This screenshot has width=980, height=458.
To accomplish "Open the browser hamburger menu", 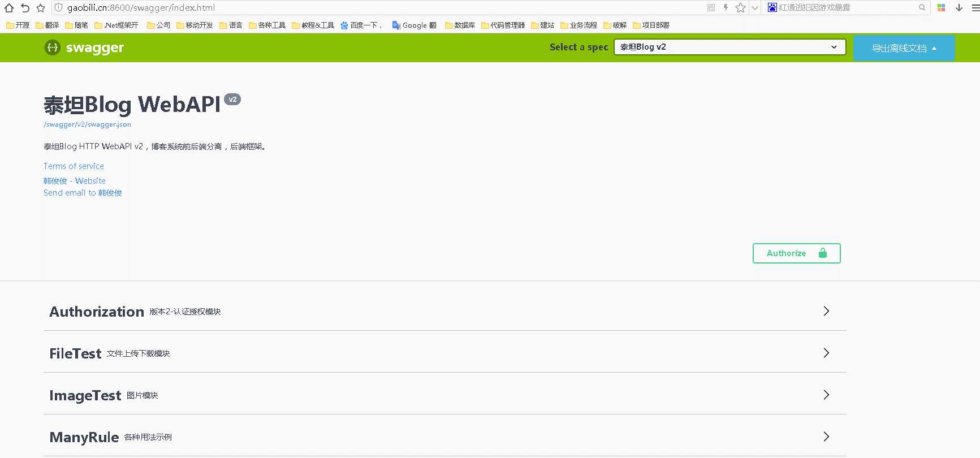I will [974, 8].
